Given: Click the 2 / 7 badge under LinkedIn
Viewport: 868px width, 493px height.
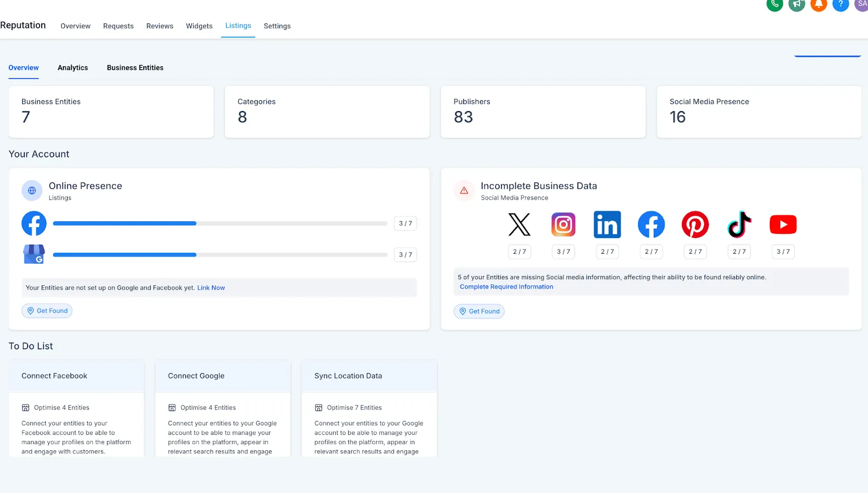Looking at the screenshot, I should click(x=607, y=252).
